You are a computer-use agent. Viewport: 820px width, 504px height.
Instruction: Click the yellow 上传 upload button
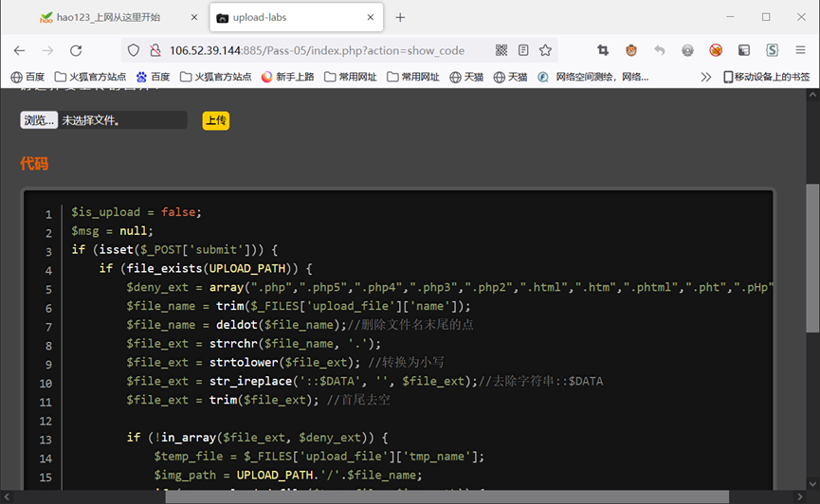click(x=215, y=120)
